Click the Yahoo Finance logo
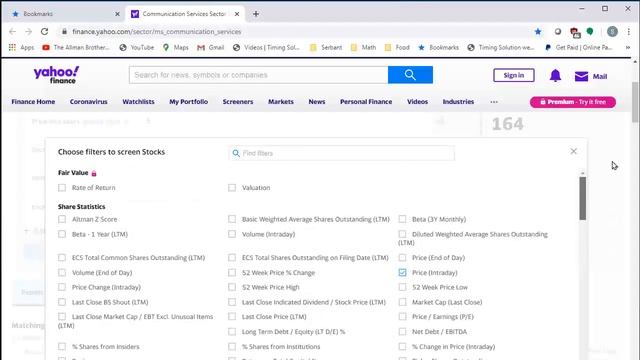Screen dimensions: 640x360 point(56,75)
